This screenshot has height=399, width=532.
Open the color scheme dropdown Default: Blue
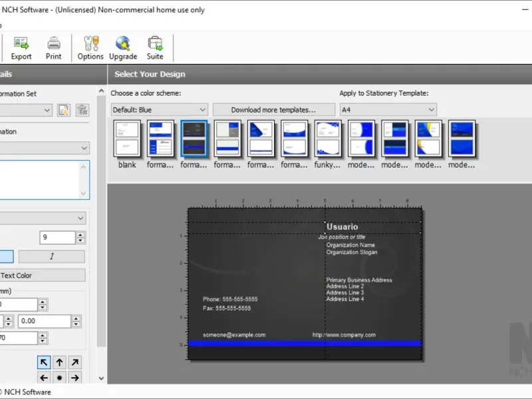159,110
